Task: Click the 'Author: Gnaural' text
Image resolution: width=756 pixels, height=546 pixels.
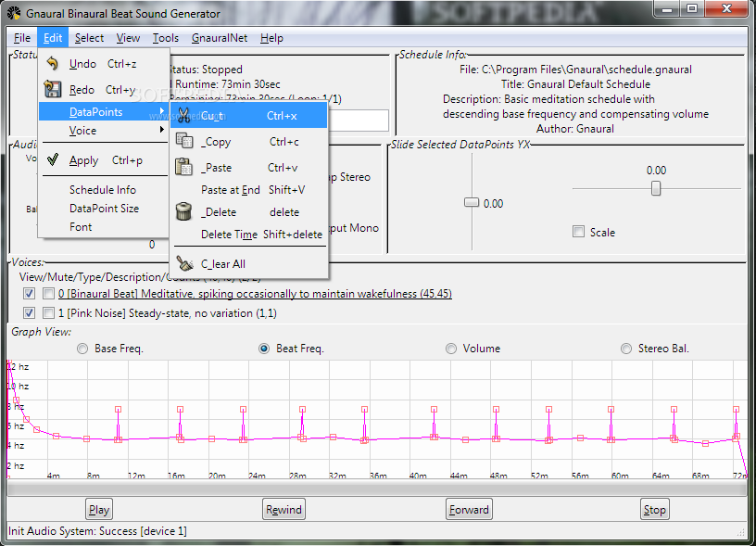Action: [574, 129]
